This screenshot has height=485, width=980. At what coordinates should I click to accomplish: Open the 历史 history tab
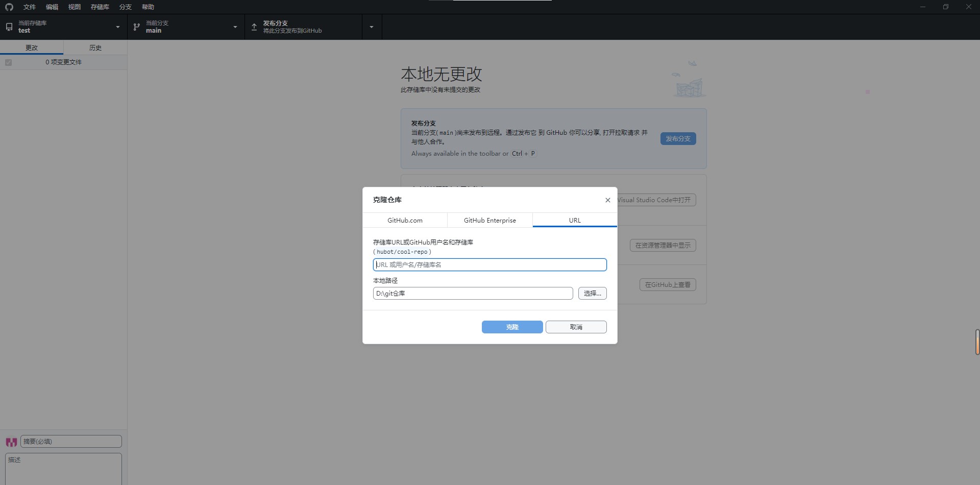(95, 47)
